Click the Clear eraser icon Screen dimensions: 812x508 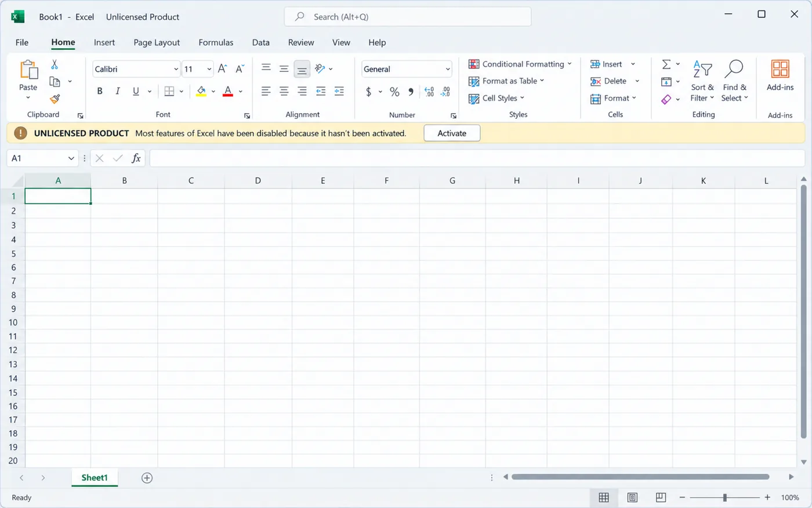(666, 99)
